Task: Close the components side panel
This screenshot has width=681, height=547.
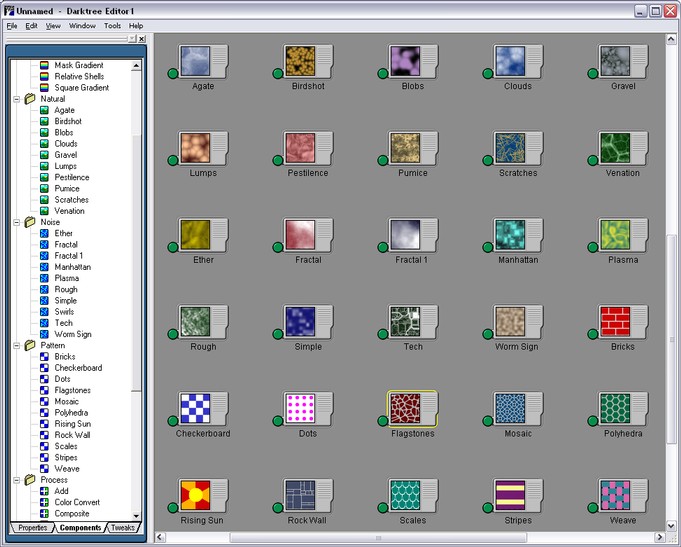Action: (142, 39)
